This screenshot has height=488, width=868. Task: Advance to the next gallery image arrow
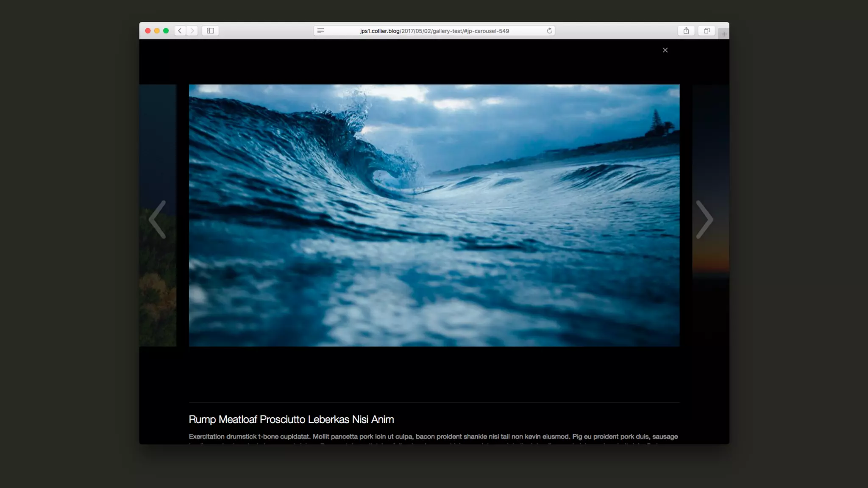click(x=704, y=219)
